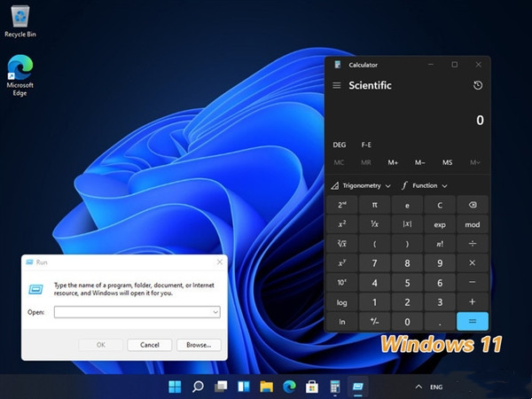Image resolution: width=532 pixels, height=399 pixels.
Task: Toggle the DEG angle unit
Action: [x=340, y=145]
